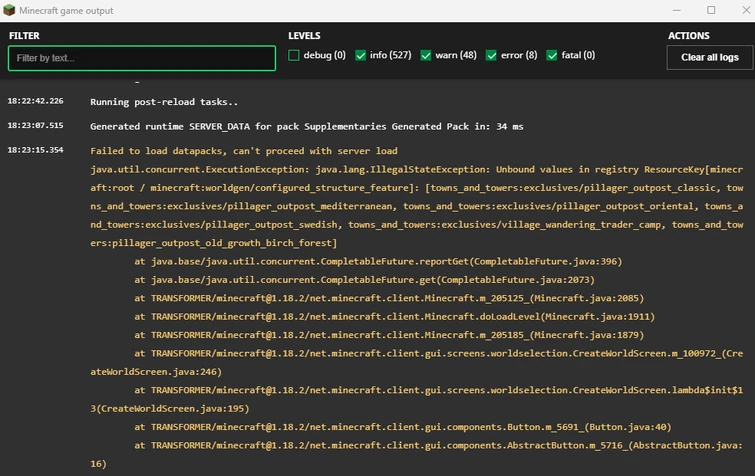
Task: Toggle the warn level checkbox
Action: click(427, 56)
